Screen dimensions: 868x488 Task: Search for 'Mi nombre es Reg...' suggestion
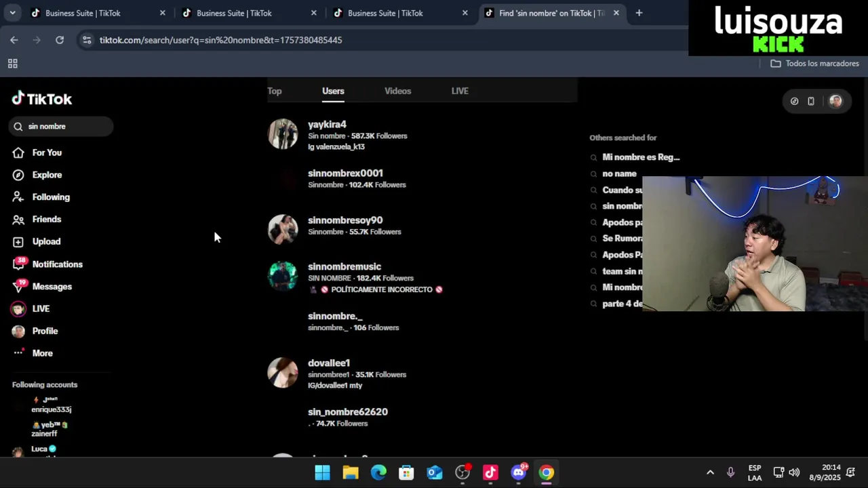pos(641,157)
